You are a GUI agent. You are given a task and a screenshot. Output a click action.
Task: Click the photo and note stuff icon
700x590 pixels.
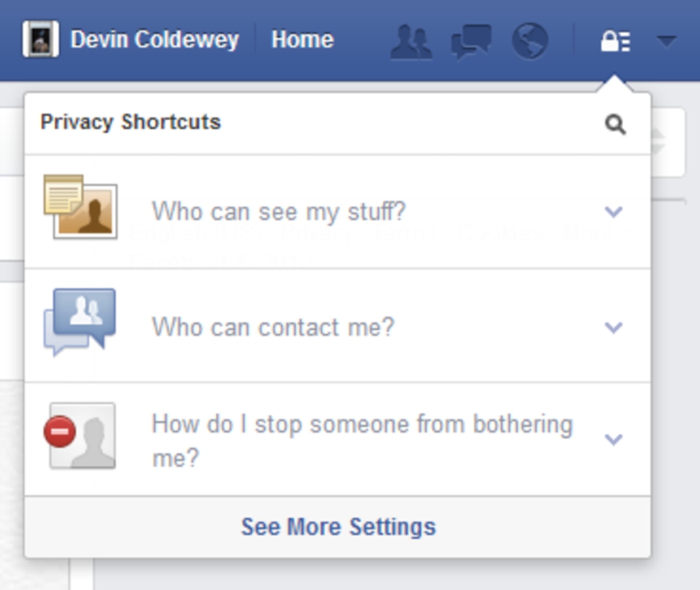click(81, 207)
